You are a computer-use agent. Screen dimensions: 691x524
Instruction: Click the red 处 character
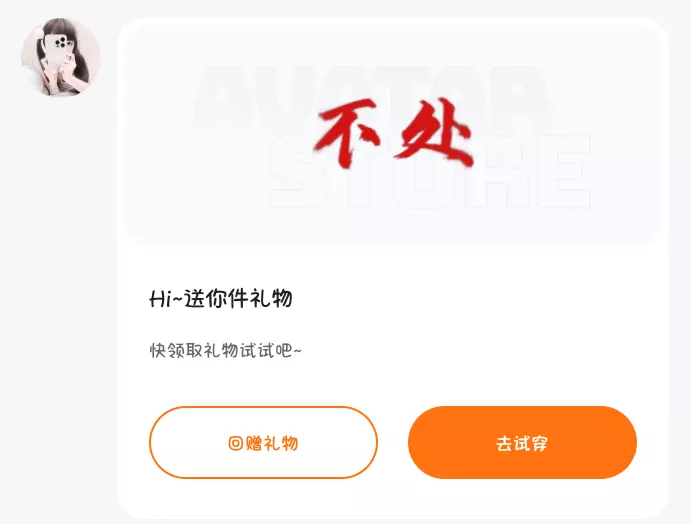(x=434, y=131)
